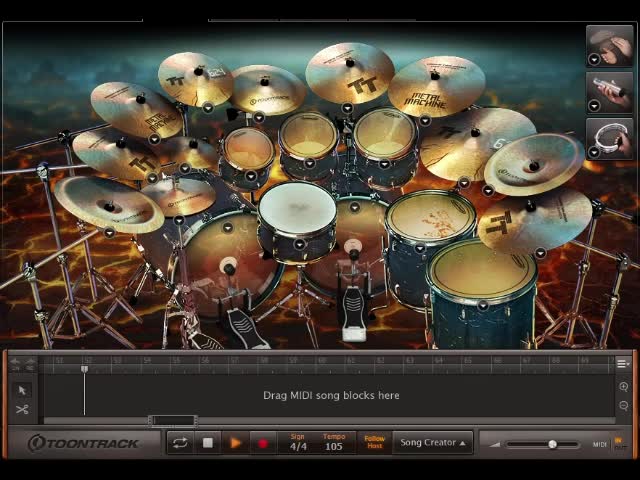
Task: Open the Song Creator panel
Action: tap(433, 443)
